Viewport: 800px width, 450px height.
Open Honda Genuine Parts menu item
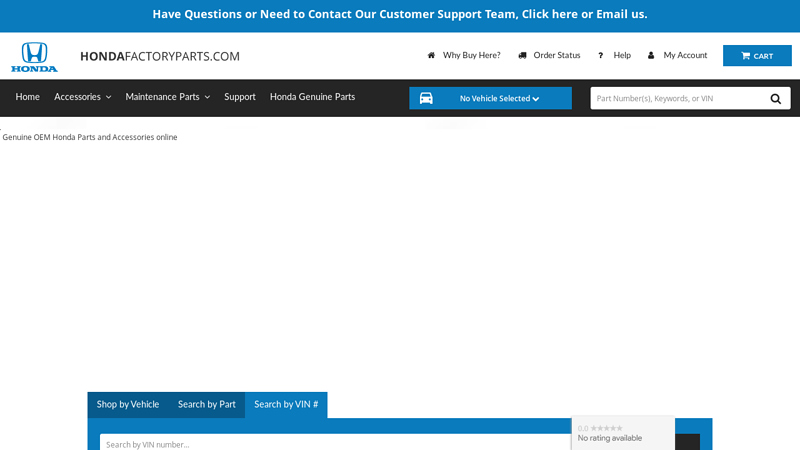[x=312, y=97]
